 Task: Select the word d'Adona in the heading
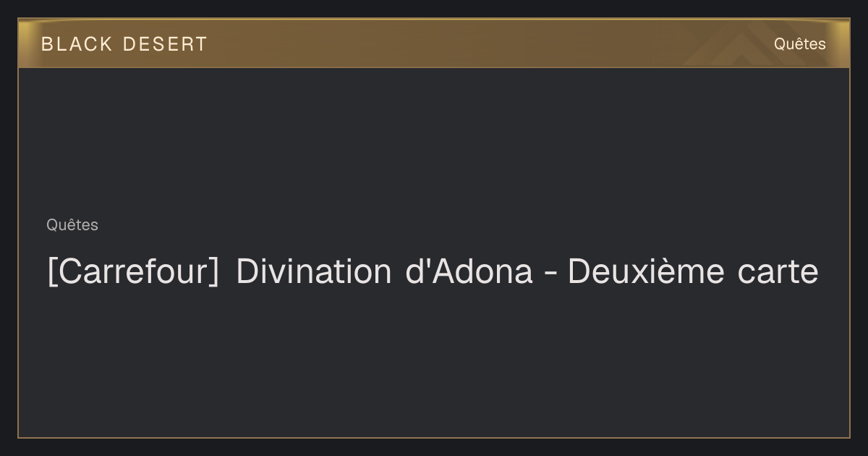pyautogui.click(x=469, y=271)
